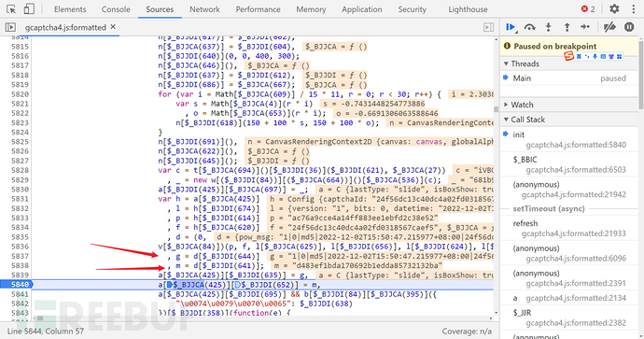The image size is (644, 339).
Task: Toggle pause on exceptions
Action: pos(629,27)
